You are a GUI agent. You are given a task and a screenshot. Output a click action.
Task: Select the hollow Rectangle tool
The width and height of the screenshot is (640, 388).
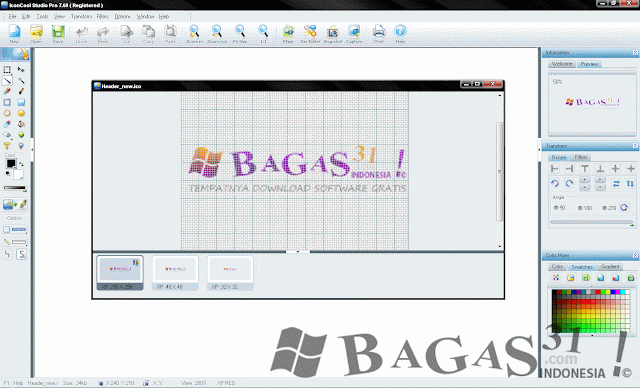tap(7, 102)
